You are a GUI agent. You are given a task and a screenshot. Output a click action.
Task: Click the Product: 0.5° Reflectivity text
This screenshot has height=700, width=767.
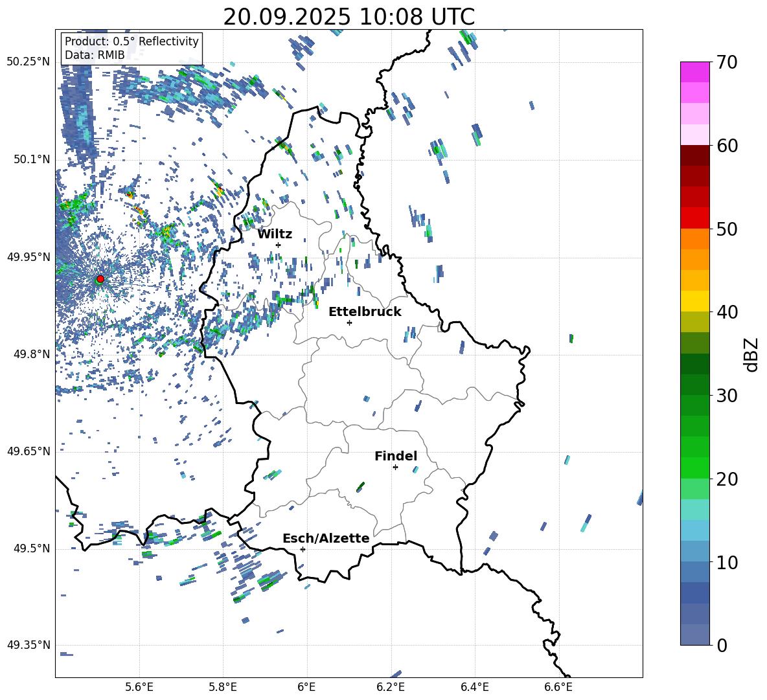coord(132,41)
